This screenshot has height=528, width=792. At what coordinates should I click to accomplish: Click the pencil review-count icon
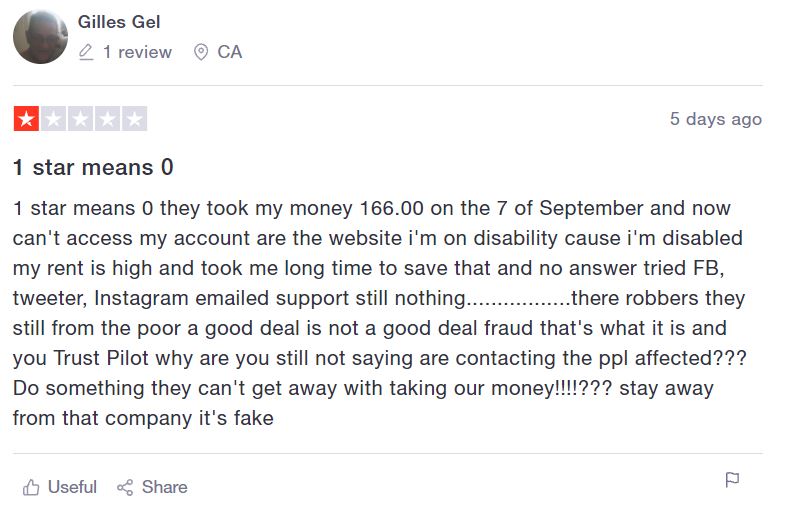[86, 52]
